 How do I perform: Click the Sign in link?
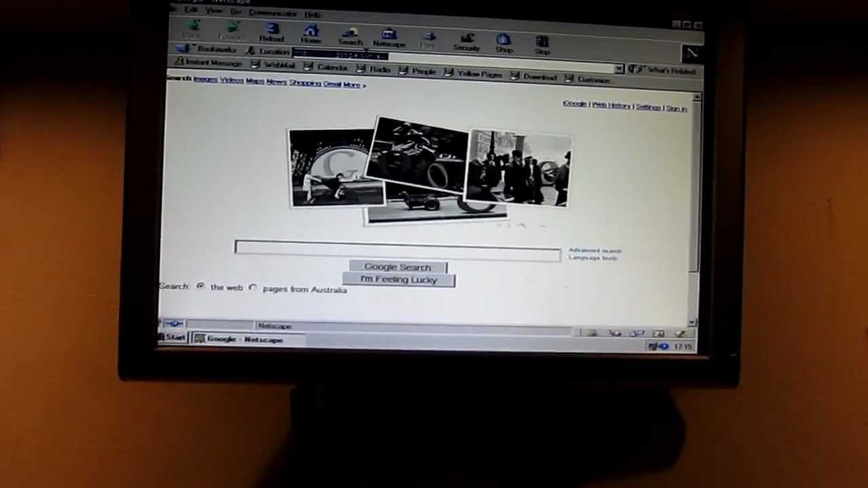(x=677, y=108)
